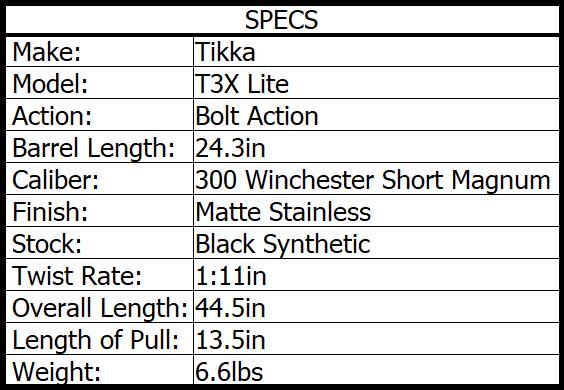Select the Finish label cell
This screenshot has width=564, height=390.
click(x=100, y=211)
